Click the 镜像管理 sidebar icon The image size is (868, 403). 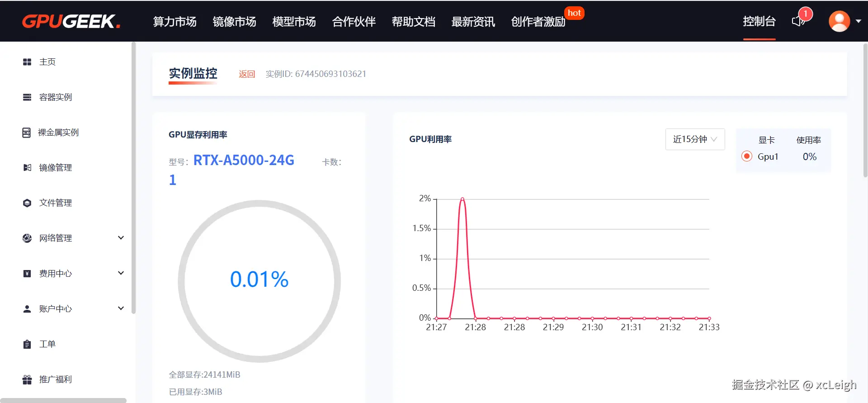pos(27,168)
